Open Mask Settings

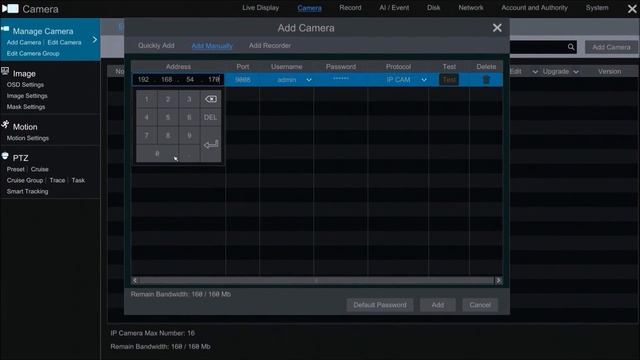click(x=26, y=107)
